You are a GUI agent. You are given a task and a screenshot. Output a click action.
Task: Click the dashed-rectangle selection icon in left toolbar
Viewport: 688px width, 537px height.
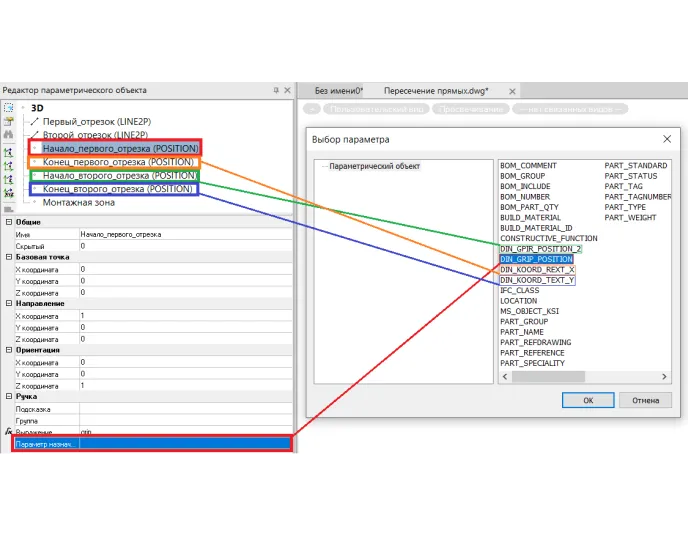[8, 107]
